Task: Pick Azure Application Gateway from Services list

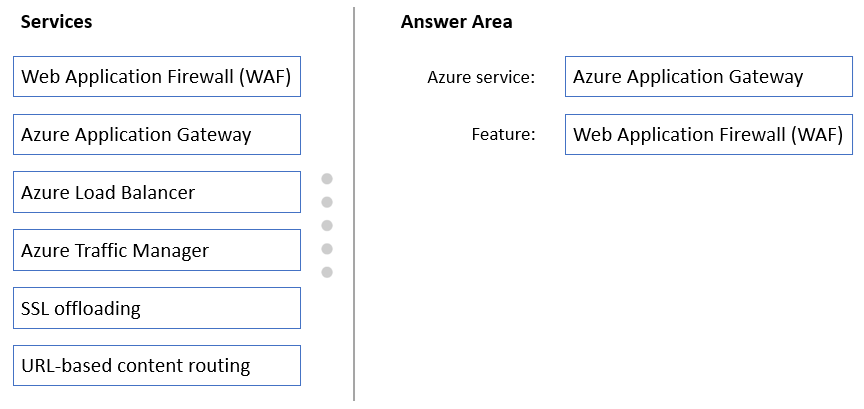Action: 157,134
